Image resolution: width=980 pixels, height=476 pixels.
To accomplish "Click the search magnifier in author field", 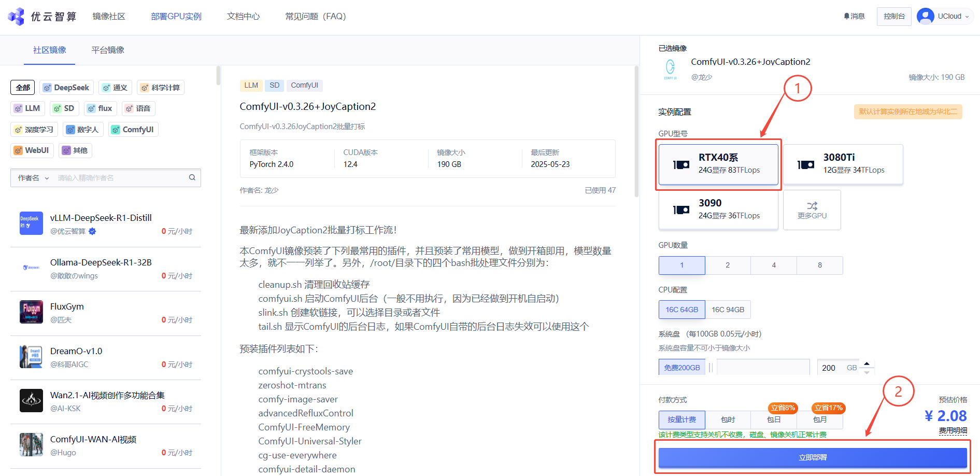I will pos(192,177).
